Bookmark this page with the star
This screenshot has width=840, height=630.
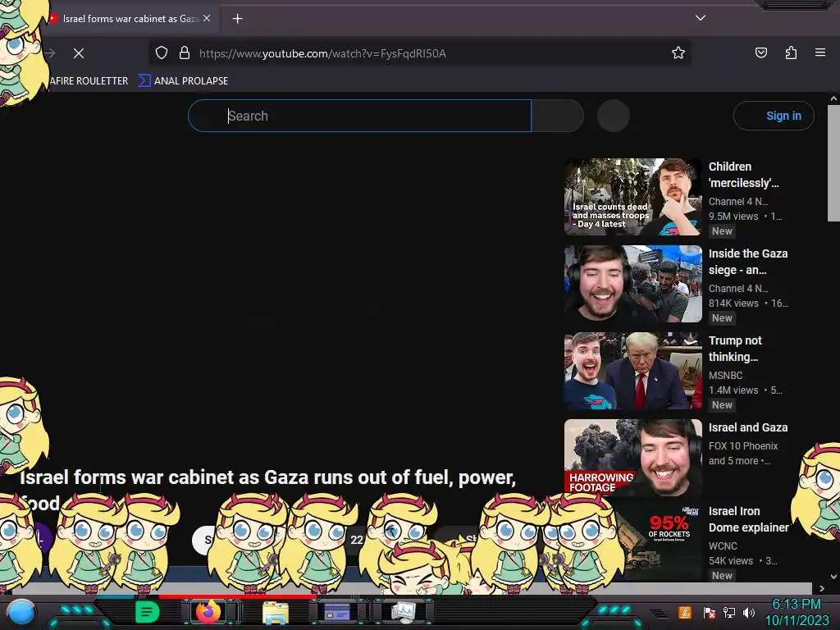coord(678,53)
